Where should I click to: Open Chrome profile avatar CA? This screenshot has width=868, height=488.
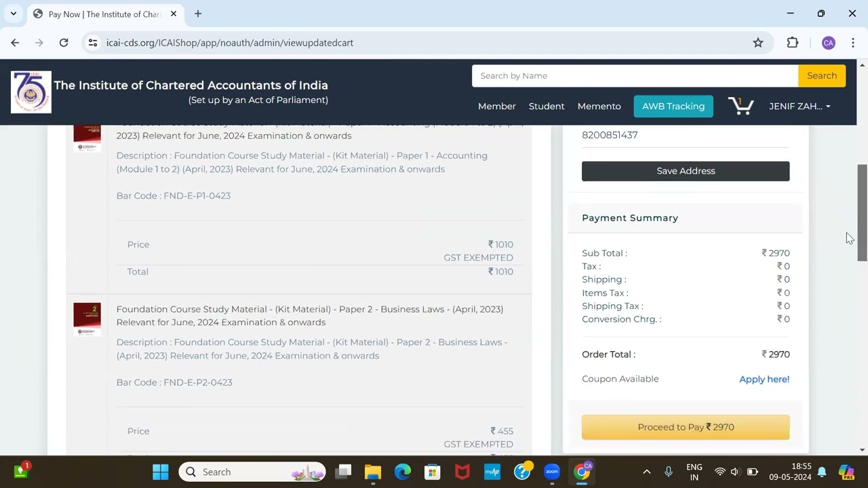click(828, 43)
